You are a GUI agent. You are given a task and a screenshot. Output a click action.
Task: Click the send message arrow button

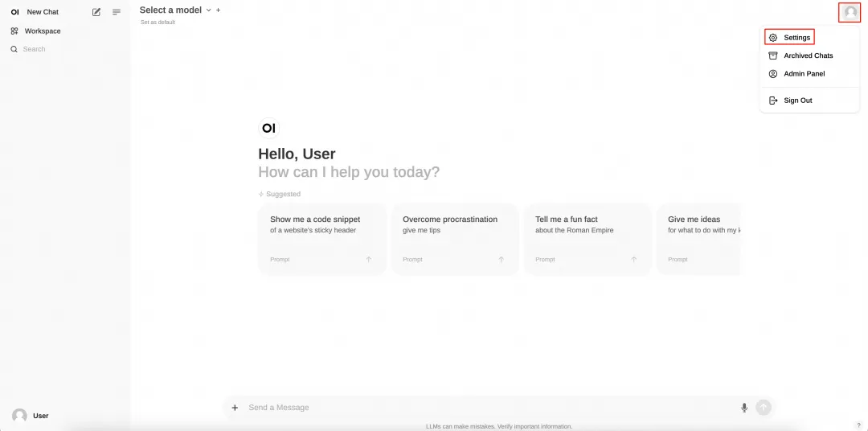click(764, 408)
